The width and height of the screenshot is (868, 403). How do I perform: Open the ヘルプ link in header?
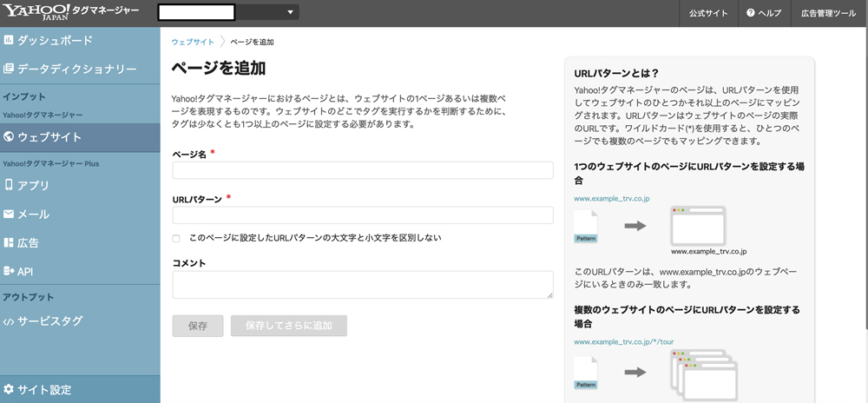tap(765, 13)
